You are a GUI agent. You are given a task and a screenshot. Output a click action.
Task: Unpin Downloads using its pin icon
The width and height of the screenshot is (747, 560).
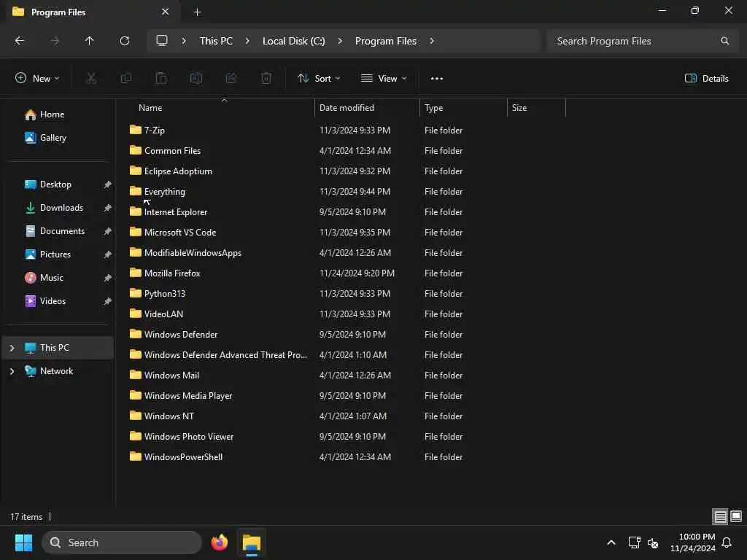(x=108, y=208)
